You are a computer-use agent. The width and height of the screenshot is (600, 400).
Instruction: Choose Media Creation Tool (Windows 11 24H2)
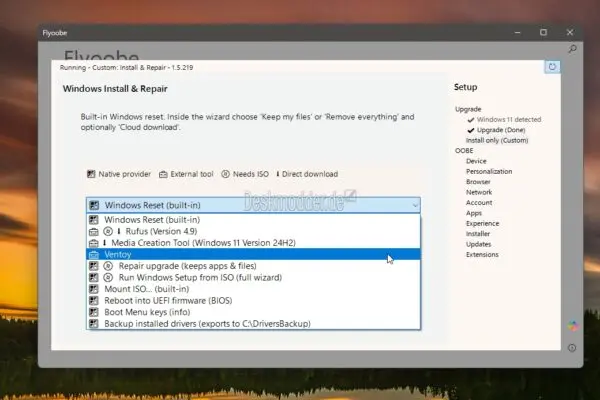pyautogui.click(x=199, y=243)
